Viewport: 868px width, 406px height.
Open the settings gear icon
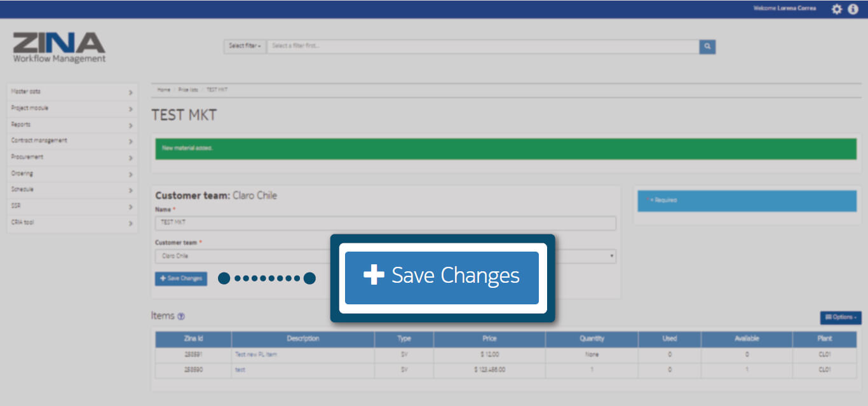pyautogui.click(x=836, y=9)
